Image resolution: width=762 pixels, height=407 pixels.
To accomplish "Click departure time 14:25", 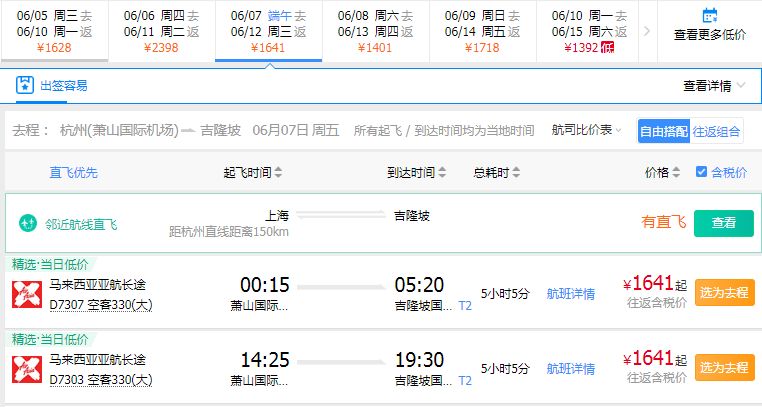I will (265, 360).
